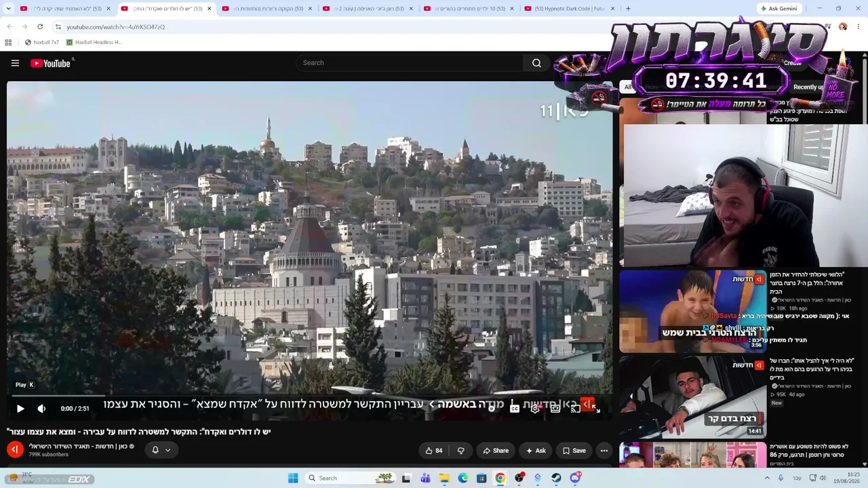
Task: Switch to the 'לא האמנתי שזה יקרה' tab
Action: 65,9
